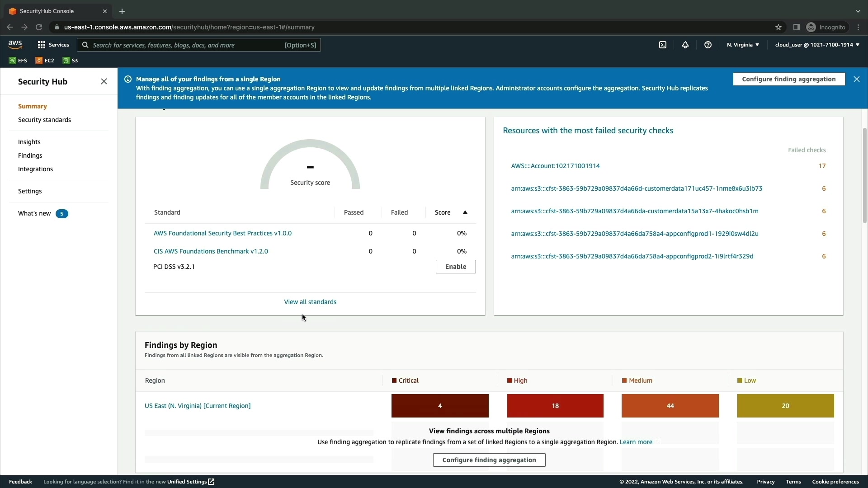Collapse the Security Hub side navigation
The height and width of the screenshot is (488, 868).
coord(104,81)
